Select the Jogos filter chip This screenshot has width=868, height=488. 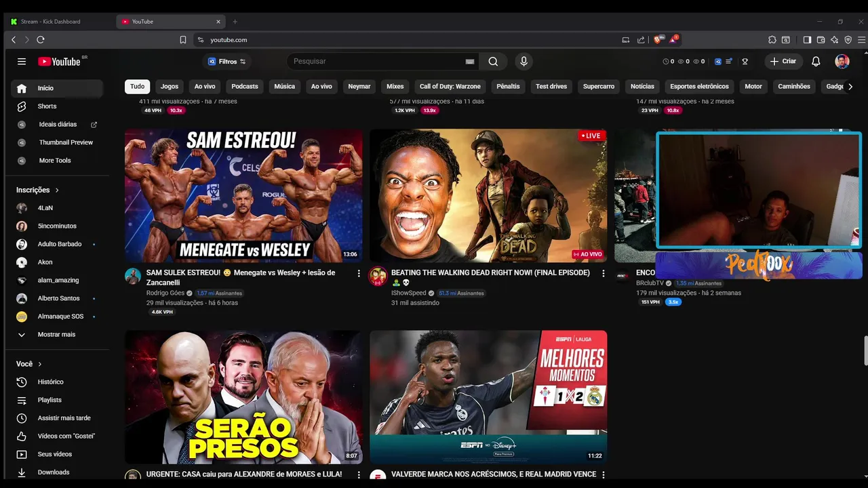pos(170,87)
